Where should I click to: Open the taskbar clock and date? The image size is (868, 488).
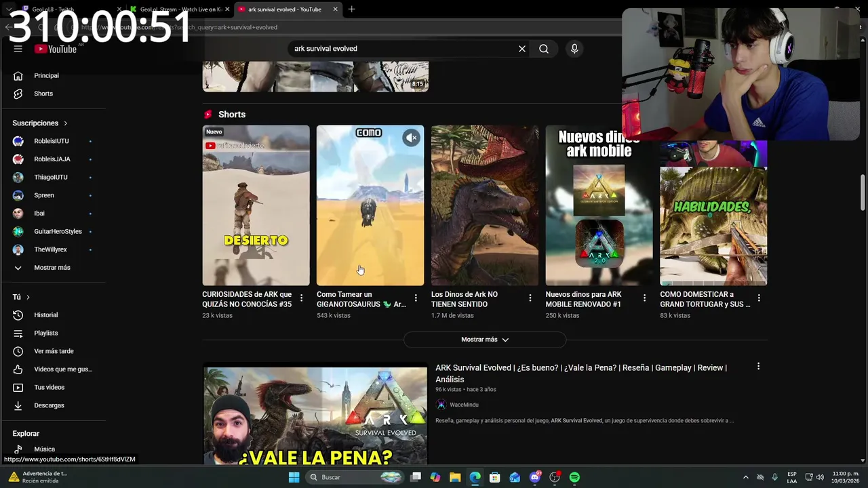[x=846, y=477]
